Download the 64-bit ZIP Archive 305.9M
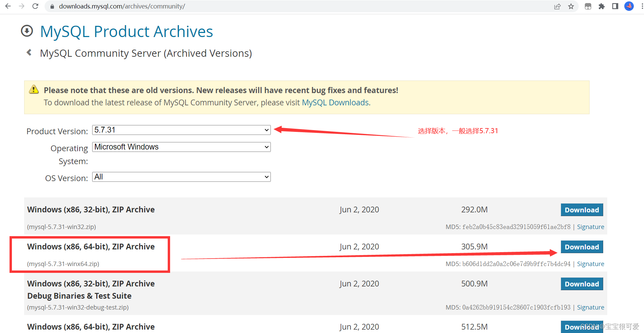Image resolution: width=644 pixels, height=333 pixels. pyautogui.click(x=582, y=247)
